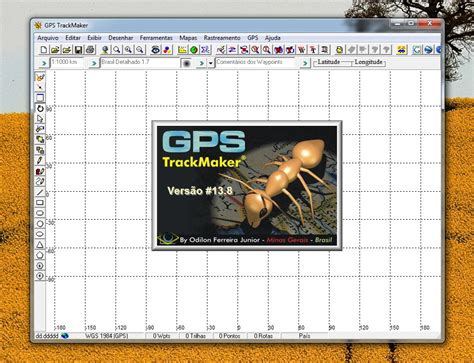474x363 pixels.
Task: Select the blue window-frame tool in left toolbar
Action: (x=40, y=98)
